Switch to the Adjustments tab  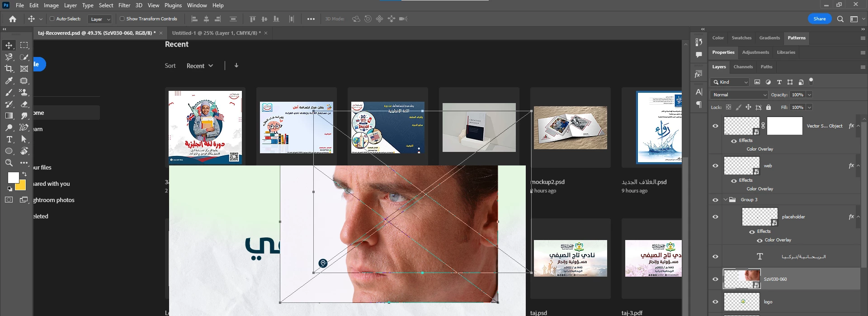tap(755, 52)
